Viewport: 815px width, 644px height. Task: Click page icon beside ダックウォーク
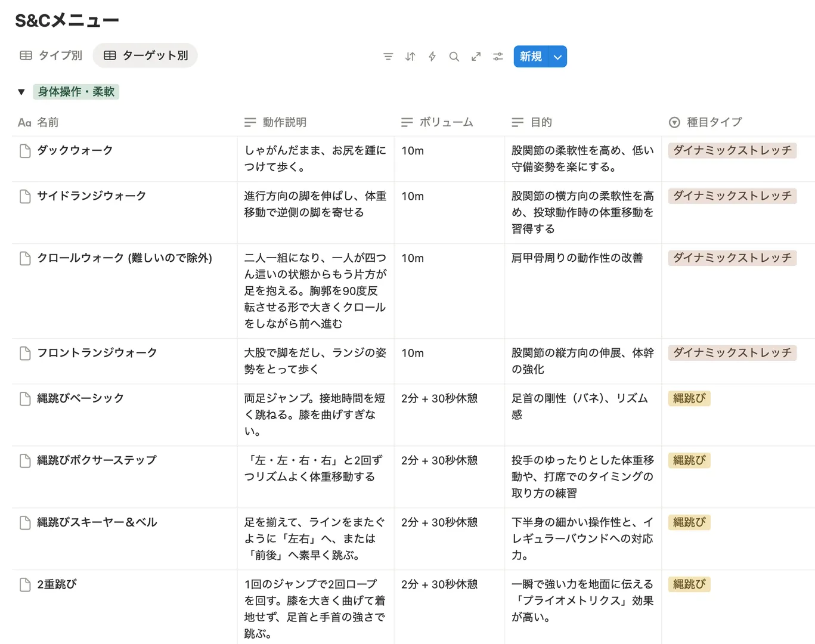click(x=25, y=151)
